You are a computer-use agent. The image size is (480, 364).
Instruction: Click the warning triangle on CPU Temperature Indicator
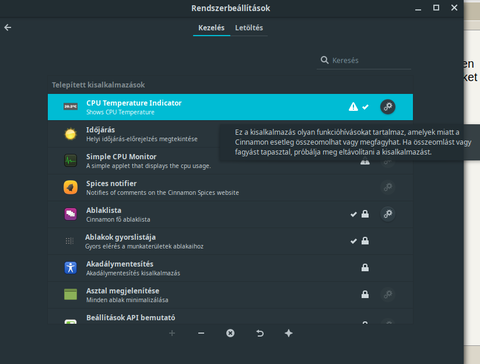click(x=353, y=107)
